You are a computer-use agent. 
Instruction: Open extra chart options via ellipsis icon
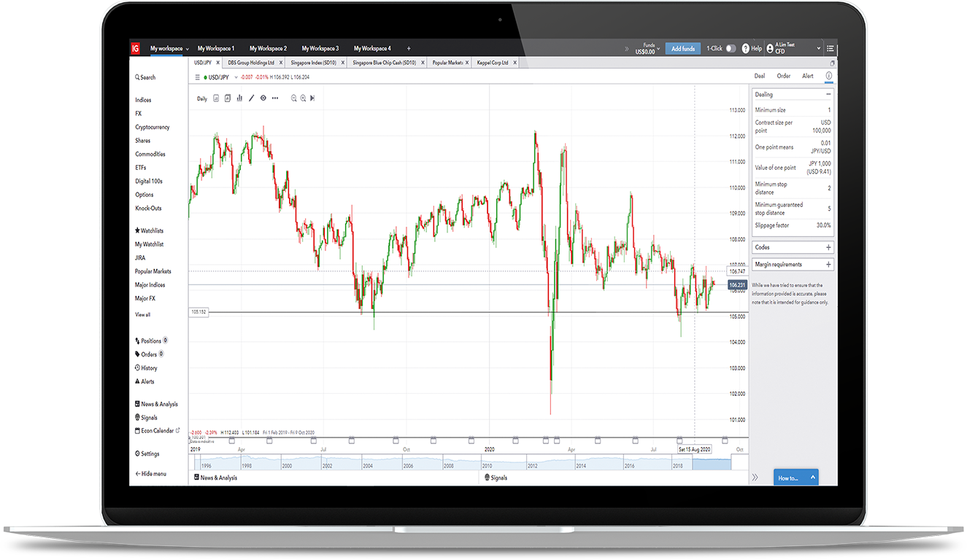point(275,98)
